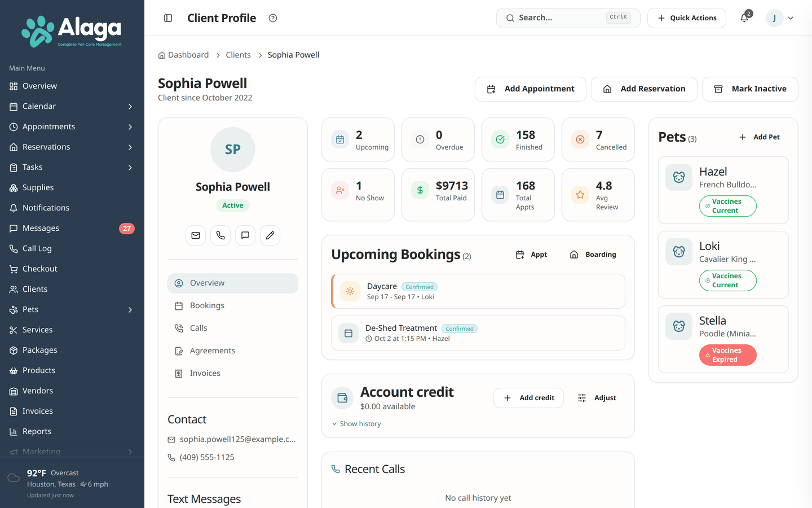Expand the Pets submenu chevron
Image resolution: width=812 pixels, height=508 pixels.
tap(130, 310)
